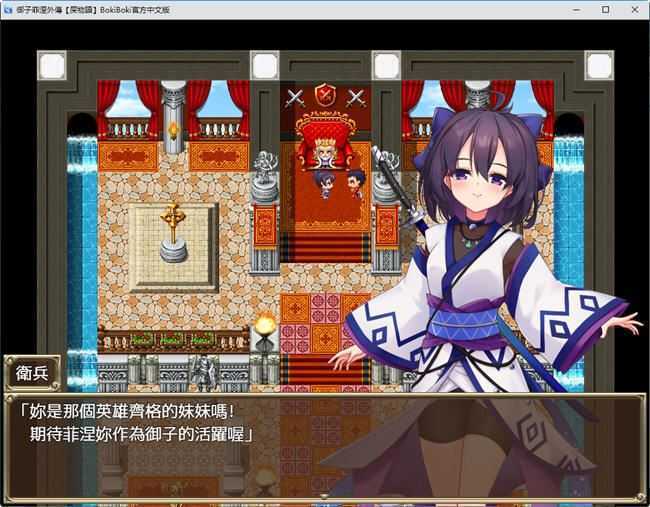Click the dialogue text to advance the message

(x=140, y=422)
